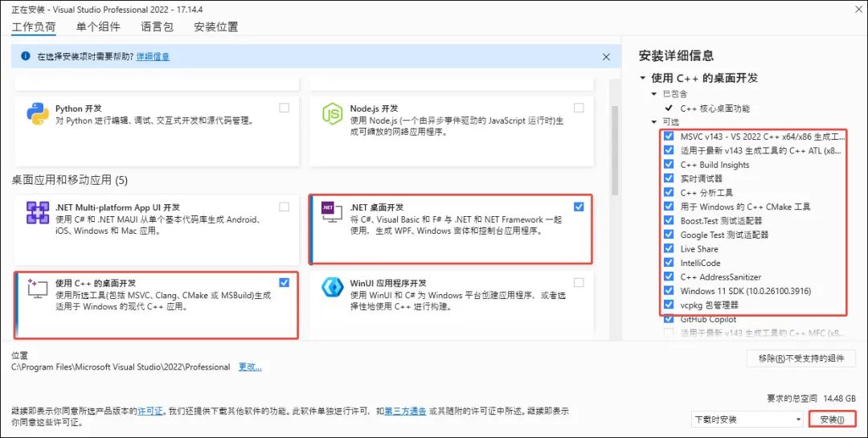Click the Node.js 开发 workload icon

(x=333, y=114)
